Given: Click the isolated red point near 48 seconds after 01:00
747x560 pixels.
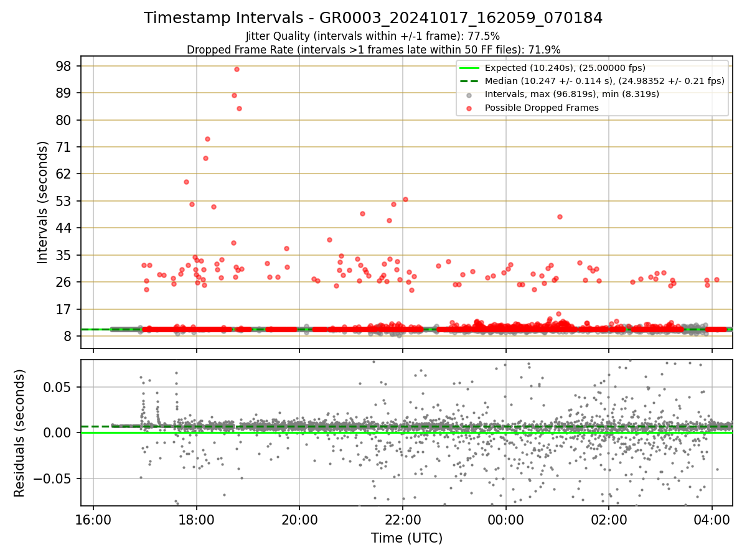Looking at the screenshot, I should tap(560, 217).
